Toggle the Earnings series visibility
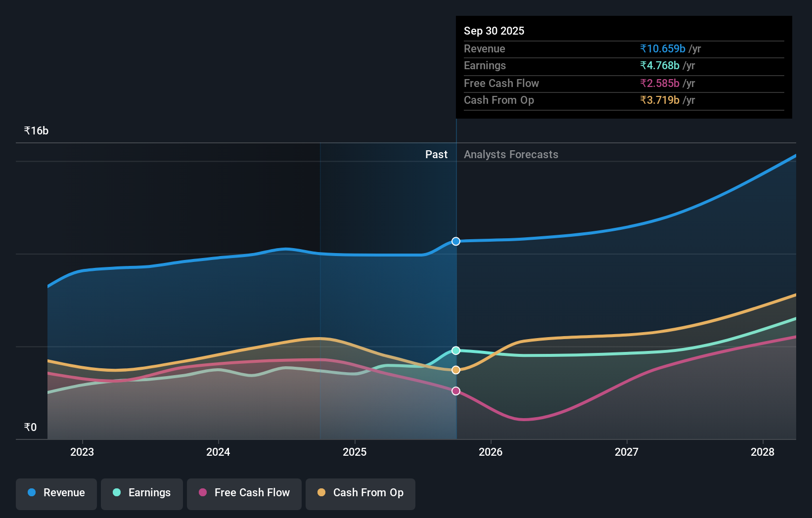Image resolution: width=812 pixels, height=518 pixels. [142, 493]
